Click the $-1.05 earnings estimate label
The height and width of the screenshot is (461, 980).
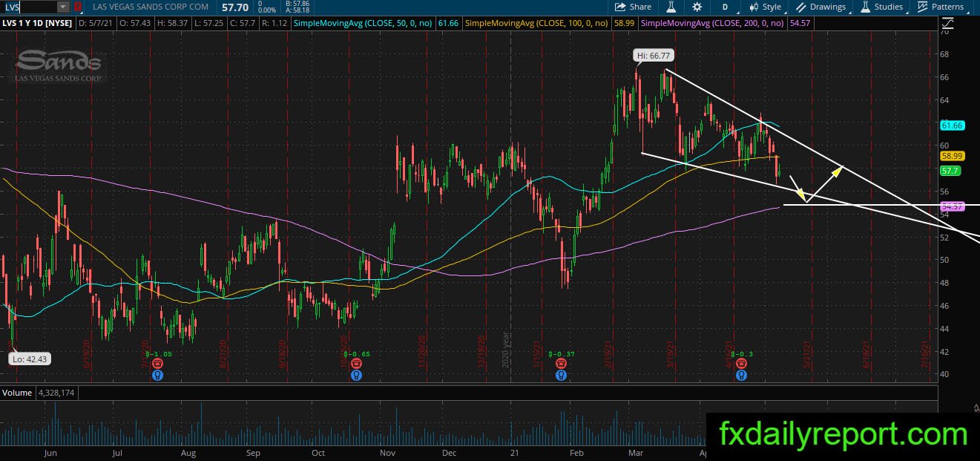click(x=158, y=354)
